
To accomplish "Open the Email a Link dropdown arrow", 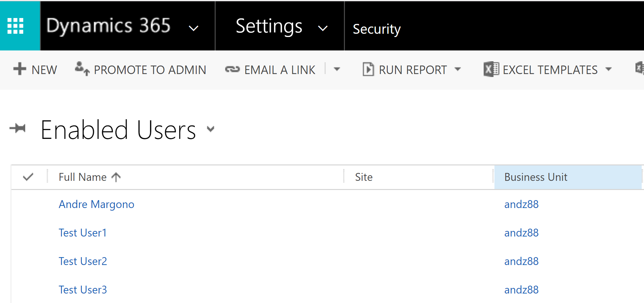I will coord(337,69).
